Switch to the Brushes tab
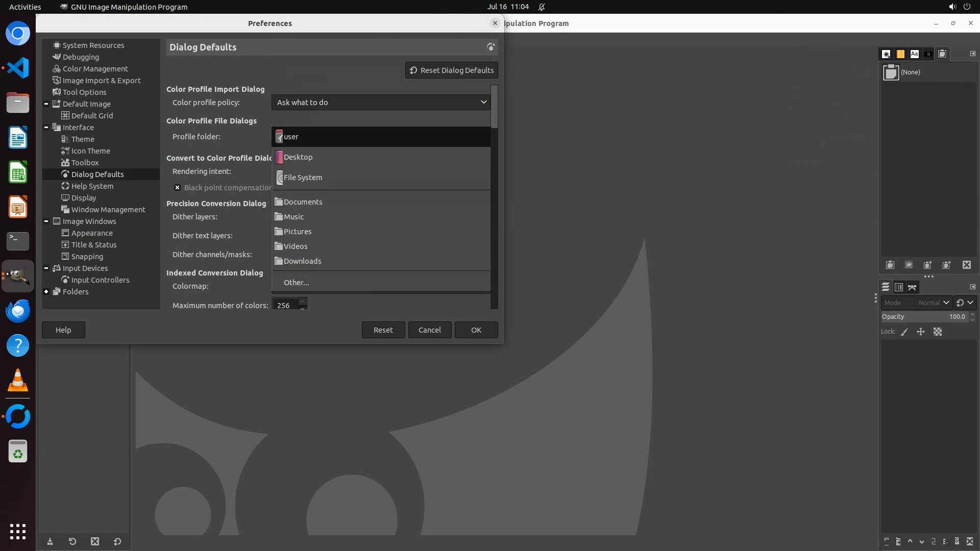The image size is (980, 551). (x=886, y=54)
